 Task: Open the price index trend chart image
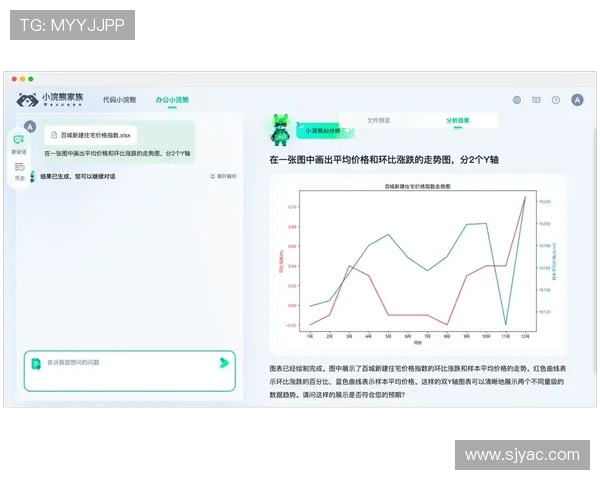pos(417,264)
